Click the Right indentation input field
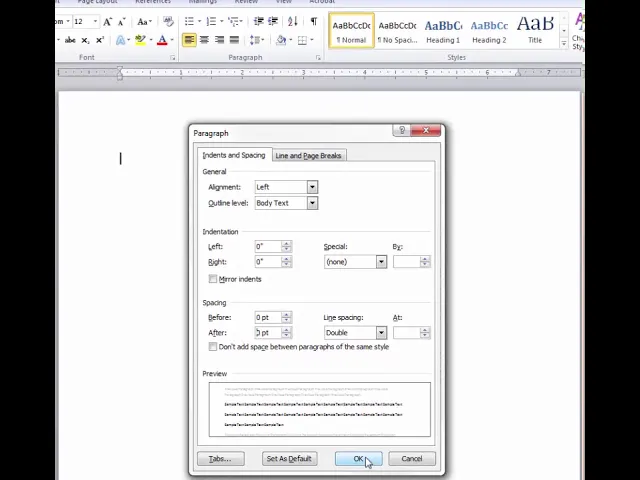The height and width of the screenshot is (480, 640). point(268,262)
